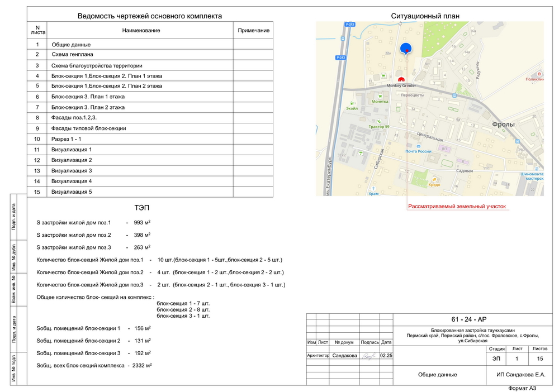The height and width of the screenshot is (392, 559).
Task: Select the 'ТЭП' section heading
Action: click(141, 208)
